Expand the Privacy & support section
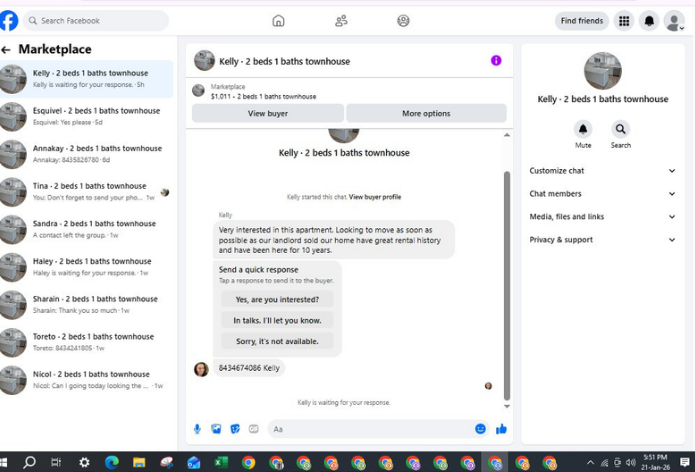The width and height of the screenshot is (695, 472). [602, 240]
